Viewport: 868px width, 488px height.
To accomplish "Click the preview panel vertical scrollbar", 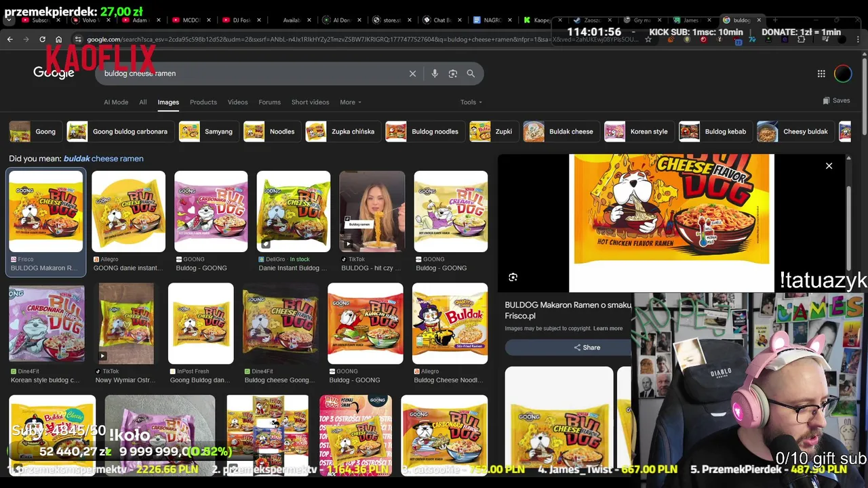I will (848, 227).
